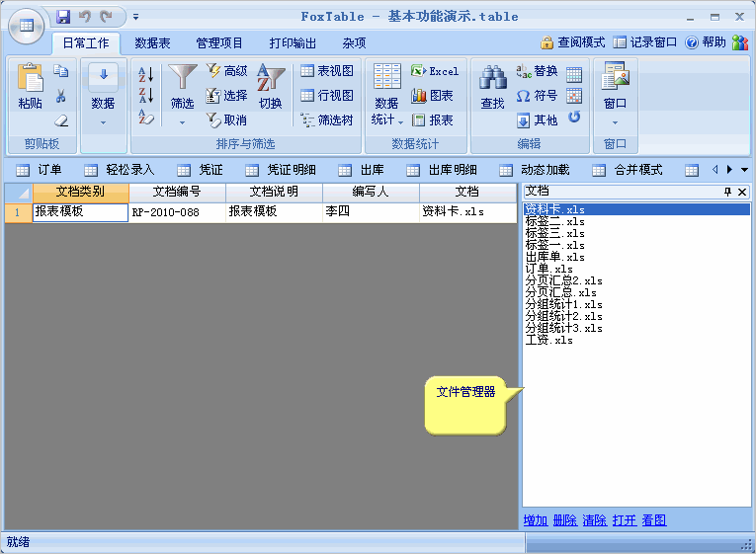Image resolution: width=756 pixels, height=554 pixels.
Task: Click 选择 filter by selection
Action: point(226,96)
